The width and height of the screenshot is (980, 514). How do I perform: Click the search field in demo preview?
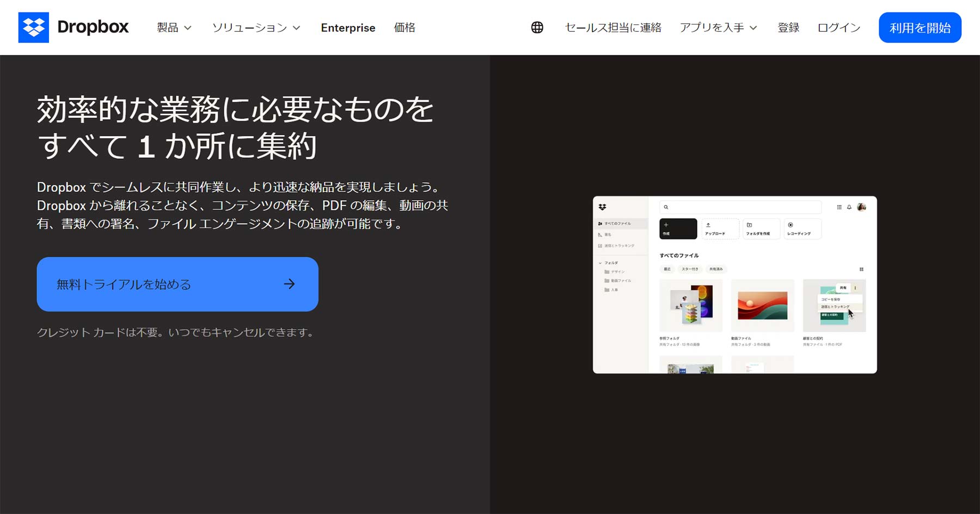coord(740,207)
